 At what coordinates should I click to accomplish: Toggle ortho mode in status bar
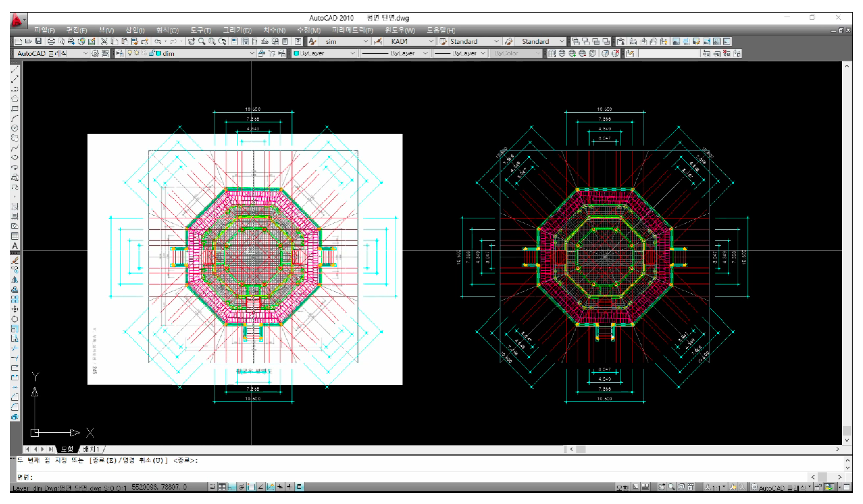tap(232, 487)
